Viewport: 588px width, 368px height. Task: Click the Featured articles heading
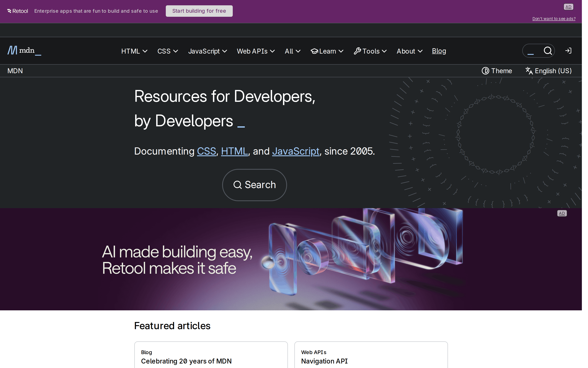coord(172,326)
